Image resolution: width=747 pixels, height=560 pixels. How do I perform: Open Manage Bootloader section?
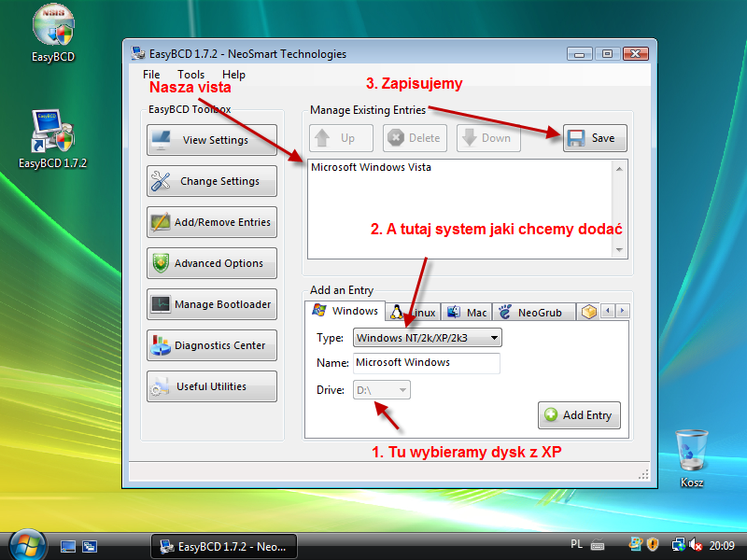[x=212, y=304]
